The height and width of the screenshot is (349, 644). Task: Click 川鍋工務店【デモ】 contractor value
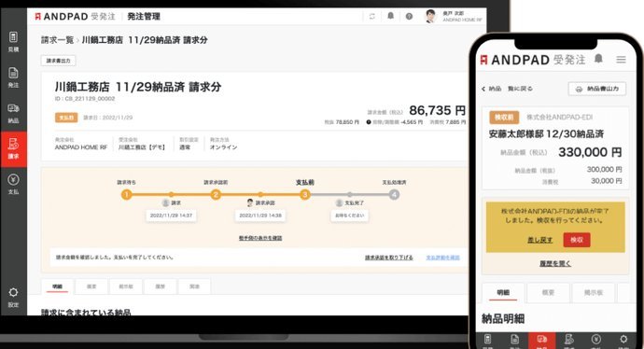tap(142, 147)
